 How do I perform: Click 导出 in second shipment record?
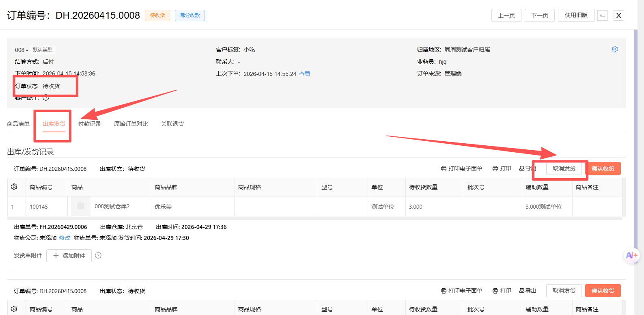(x=528, y=291)
